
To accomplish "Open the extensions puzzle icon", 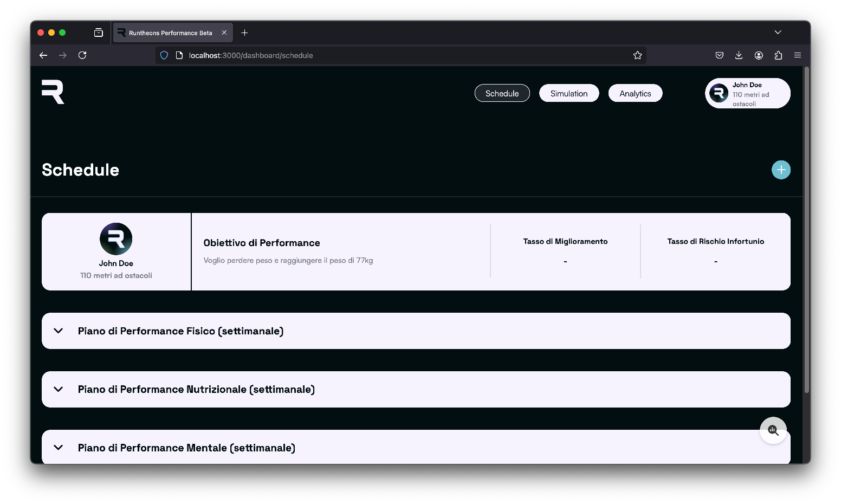I will (778, 55).
